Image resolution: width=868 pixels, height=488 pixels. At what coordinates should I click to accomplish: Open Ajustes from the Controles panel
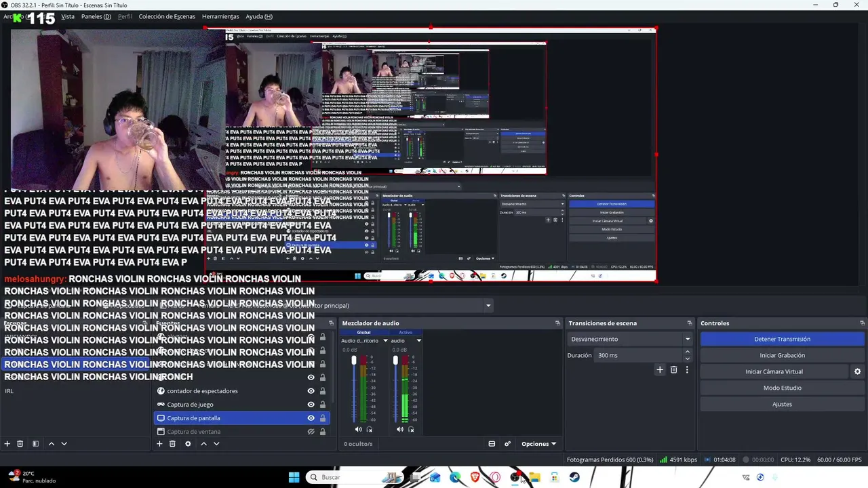pyautogui.click(x=782, y=404)
